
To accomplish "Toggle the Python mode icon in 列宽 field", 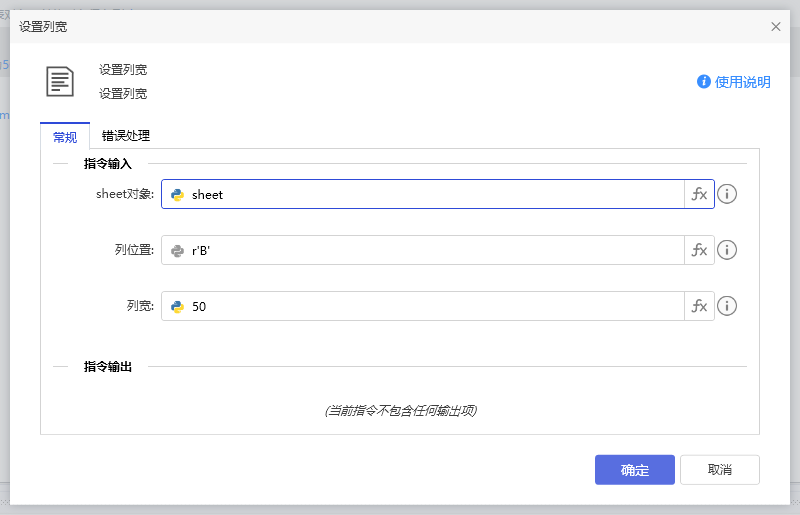I will click(177, 307).
